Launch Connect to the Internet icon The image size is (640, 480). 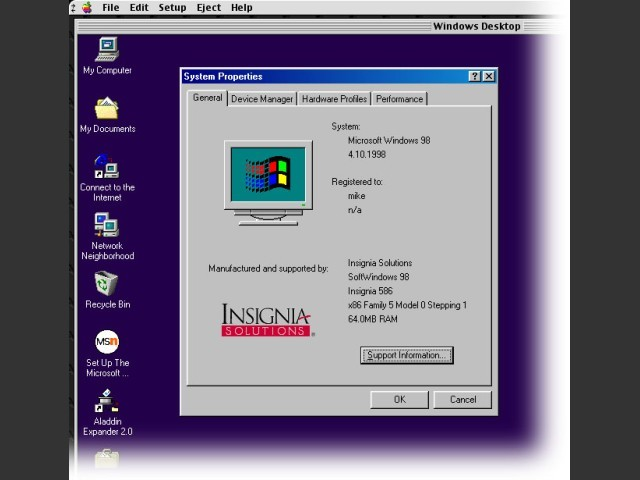(x=107, y=167)
